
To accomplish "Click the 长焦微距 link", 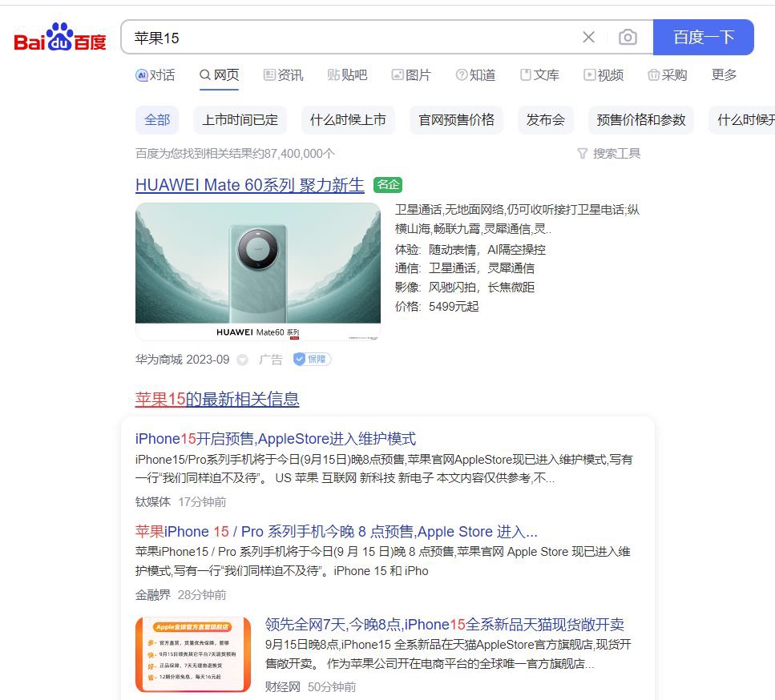I will (x=511, y=288).
